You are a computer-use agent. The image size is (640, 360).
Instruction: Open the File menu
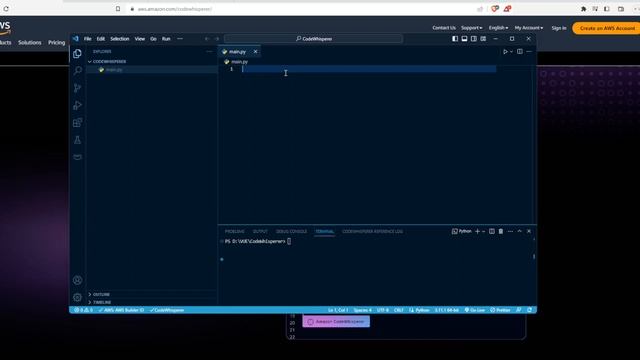[87, 39]
